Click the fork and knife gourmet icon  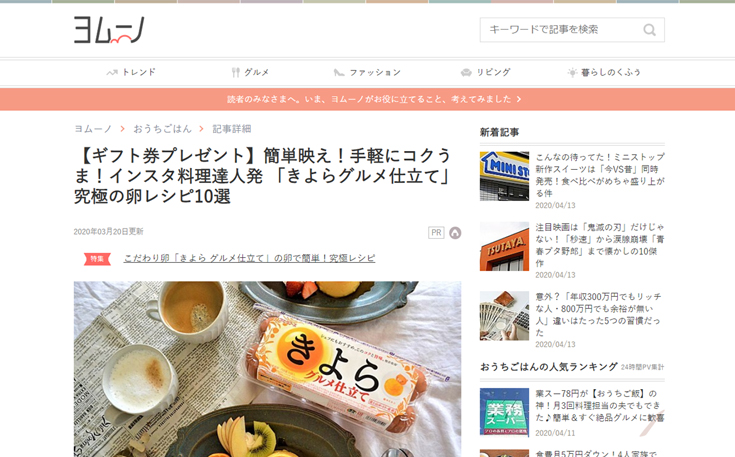pyautogui.click(x=236, y=72)
